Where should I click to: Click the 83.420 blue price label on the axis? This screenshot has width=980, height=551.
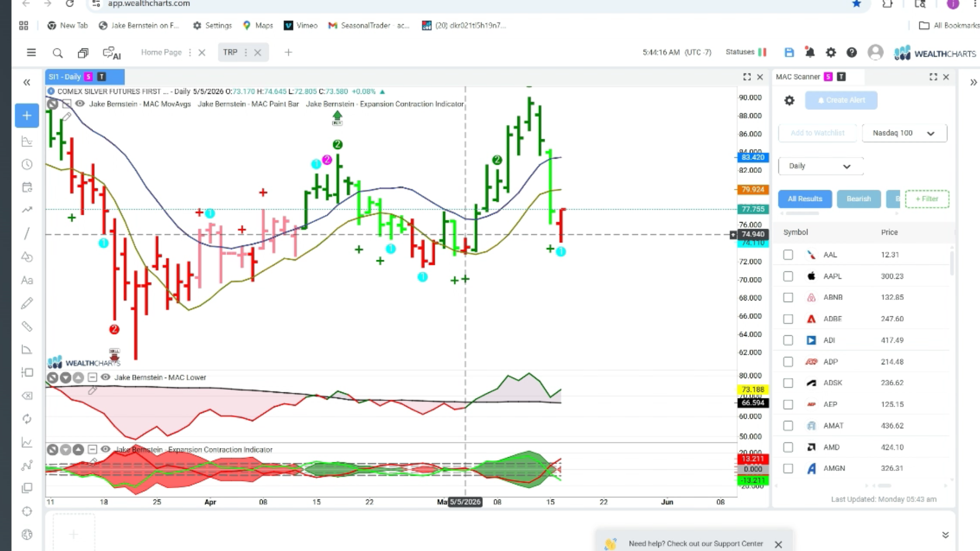pyautogui.click(x=753, y=158)
